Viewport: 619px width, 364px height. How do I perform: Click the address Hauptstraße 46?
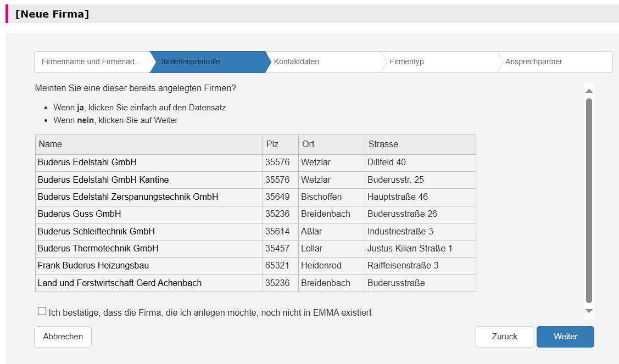(398, 197)
